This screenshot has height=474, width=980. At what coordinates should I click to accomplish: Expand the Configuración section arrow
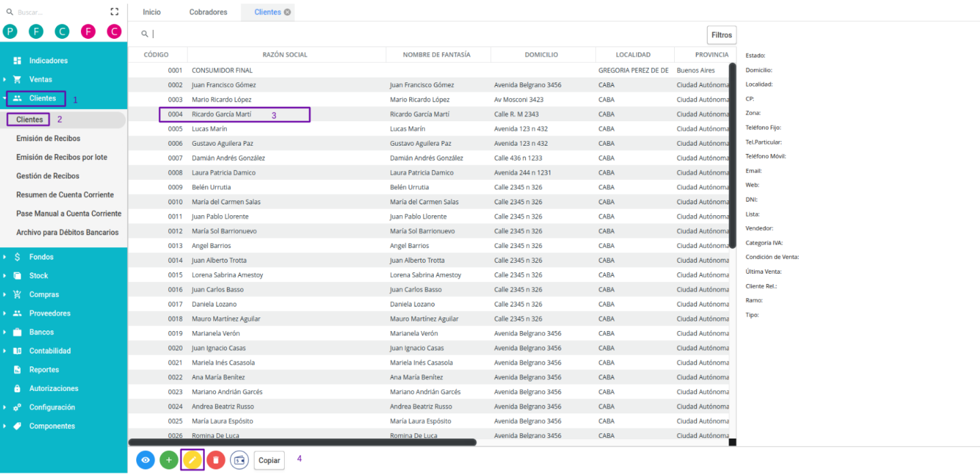pos(4,407)
